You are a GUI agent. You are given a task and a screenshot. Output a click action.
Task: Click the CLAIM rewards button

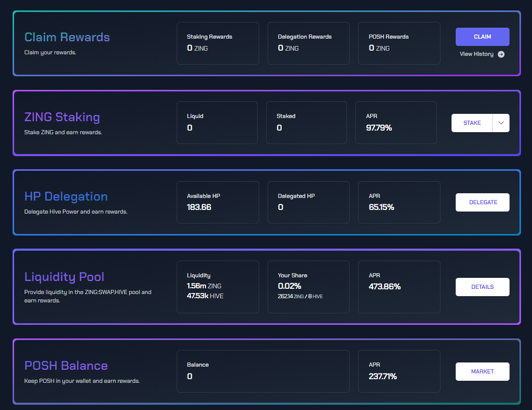coord(482,37)
